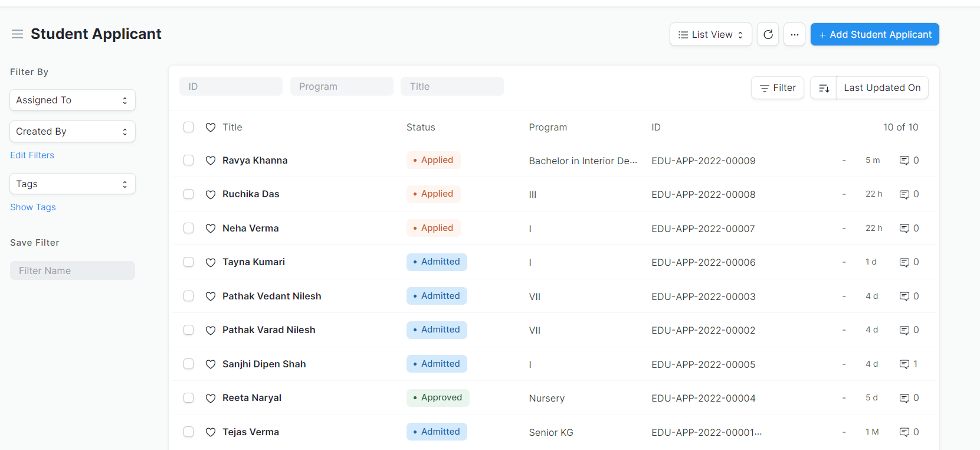This screenshot has width=980, height=450.
Task: Tick the select-all checkbox in the header row
Action: [x=188, y=127]
